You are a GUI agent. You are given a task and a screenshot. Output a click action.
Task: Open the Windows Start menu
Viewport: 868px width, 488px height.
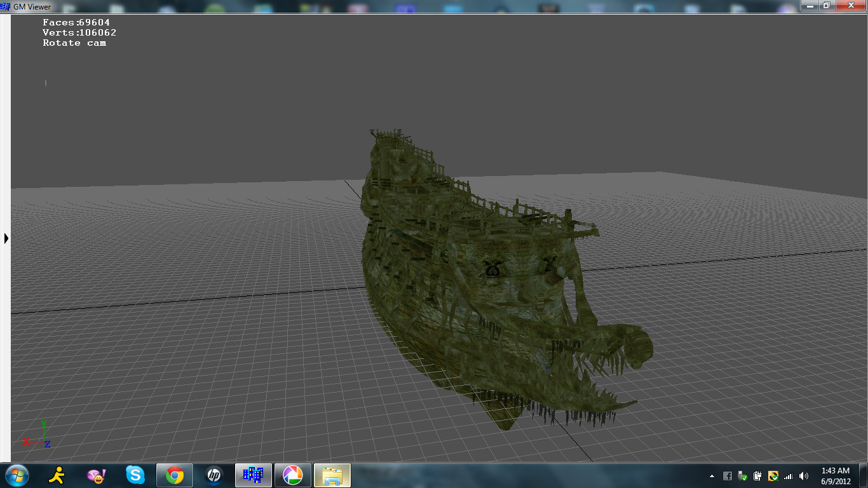pyautogui.click(x=17, y=475)
